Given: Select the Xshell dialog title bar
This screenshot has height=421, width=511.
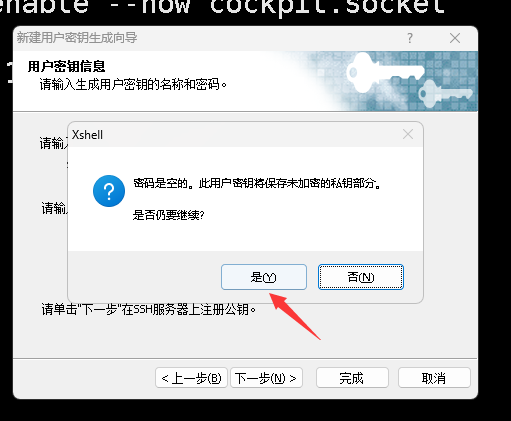Looking at the screenshot, I should point(233,135).
